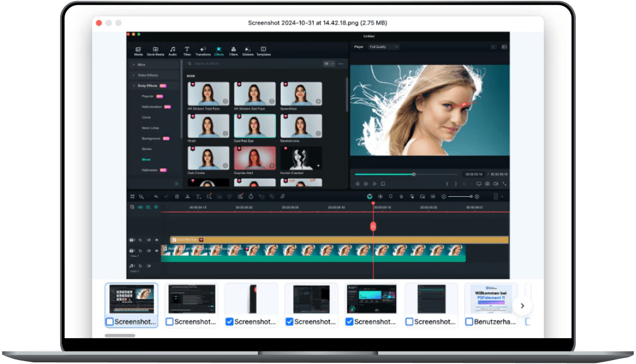Image resolution: width=636 pixels, height=364 pixels.
Task: Click the timeline speed stopwatch icon
Action: pyautogui.click(x=250, y=196)
